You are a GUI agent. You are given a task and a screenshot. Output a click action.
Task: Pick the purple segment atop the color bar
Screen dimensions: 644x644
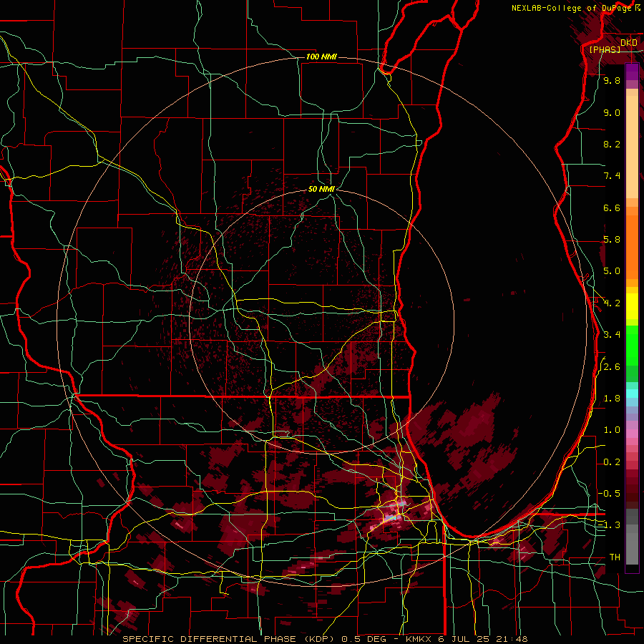click(x=632, y=72)
